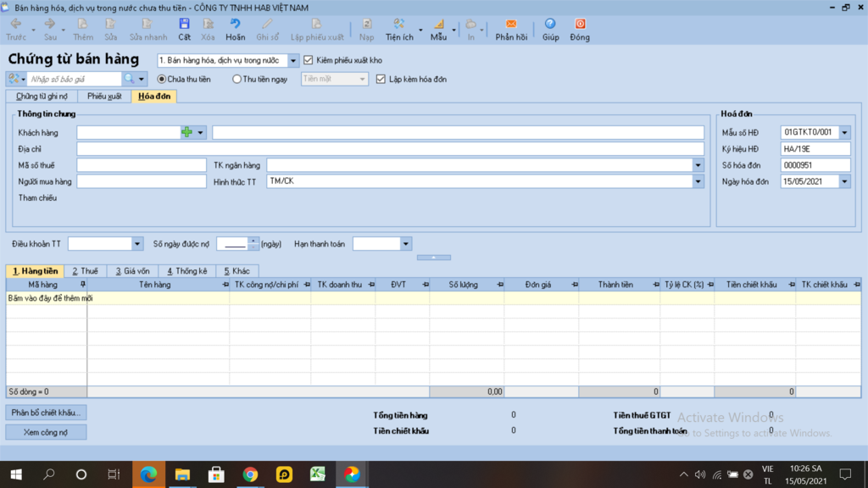Switch to the Phiếu xuất tab
The image size is (868, 488).
click(104, 97)
